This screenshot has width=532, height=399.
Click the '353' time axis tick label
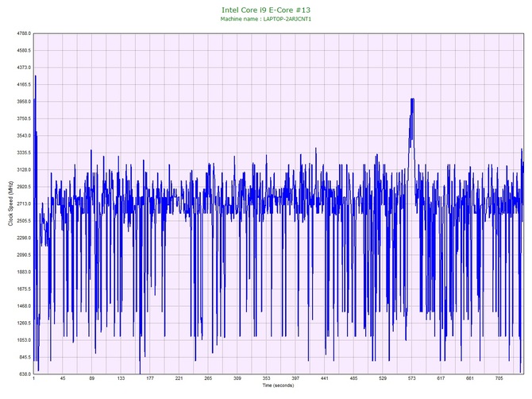tap(266, 378)
